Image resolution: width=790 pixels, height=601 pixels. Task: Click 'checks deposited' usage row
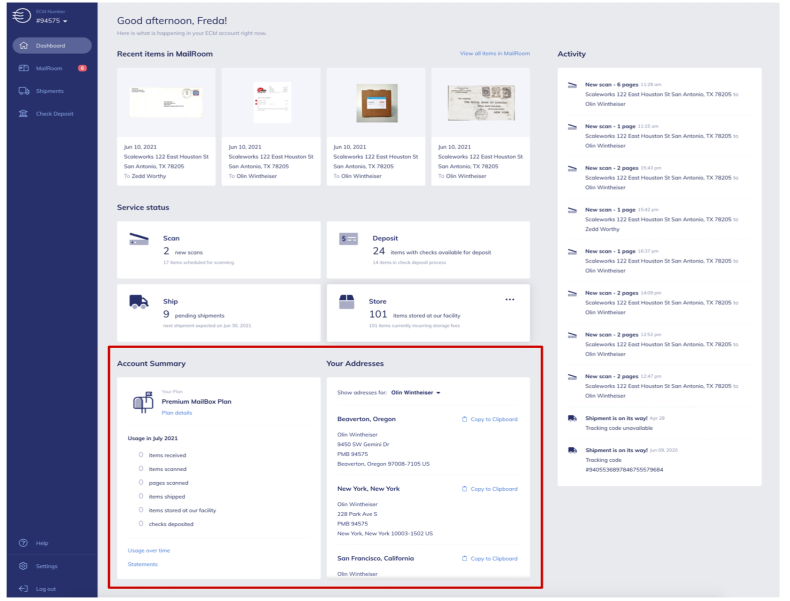coord(166,524)
